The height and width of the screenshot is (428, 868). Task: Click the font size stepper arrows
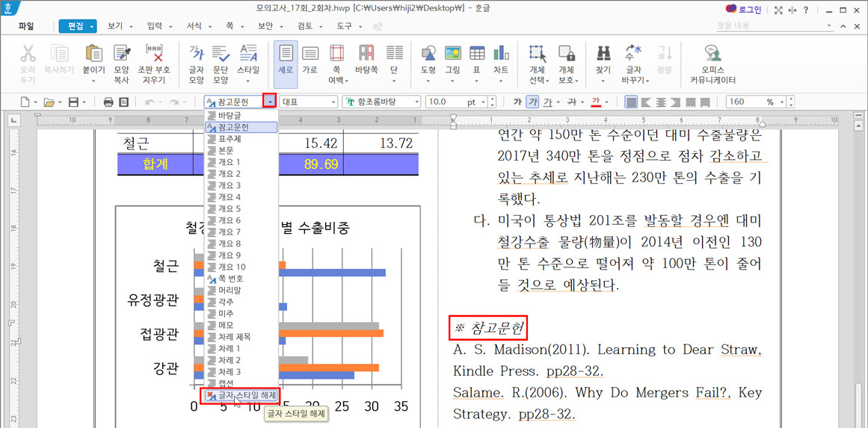point(493,102)
